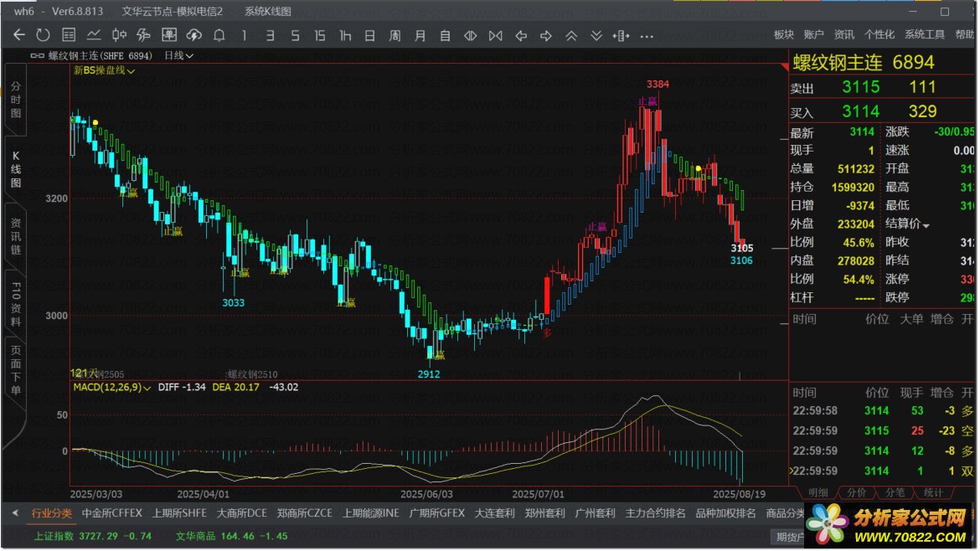Click the 期货户 button in status bar
The width and height of the screenshot is (980, 551).
click(789, 537)
